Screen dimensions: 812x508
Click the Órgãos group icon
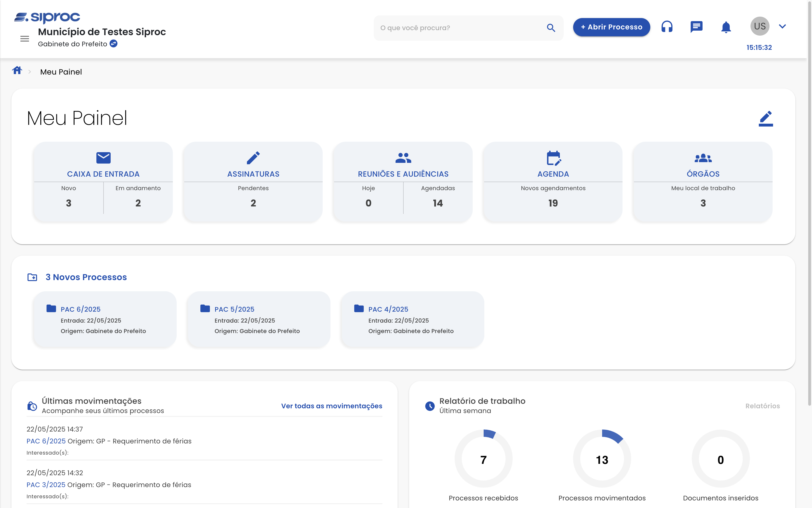pos(703,158)
